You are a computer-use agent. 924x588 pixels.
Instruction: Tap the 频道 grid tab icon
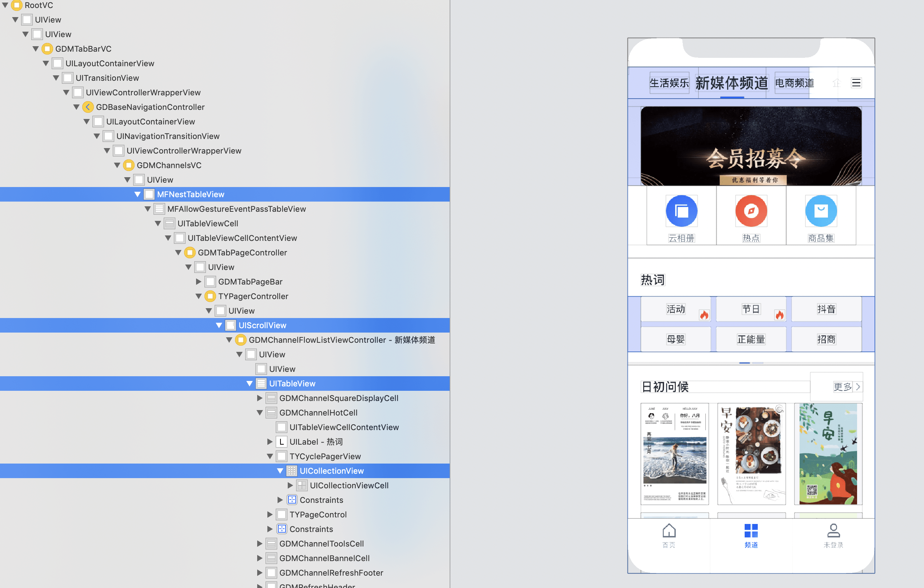point(750,531)
